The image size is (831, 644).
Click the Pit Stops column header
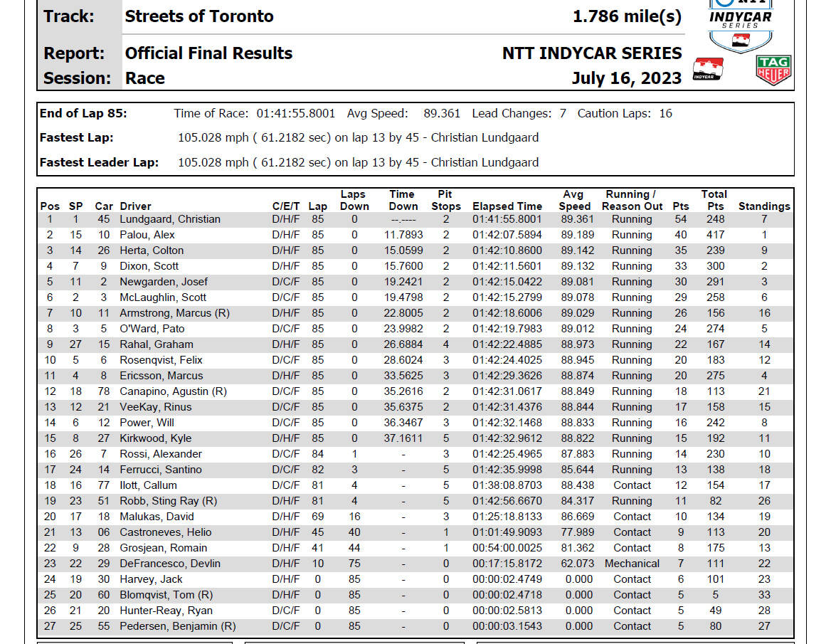coord(445,201)
